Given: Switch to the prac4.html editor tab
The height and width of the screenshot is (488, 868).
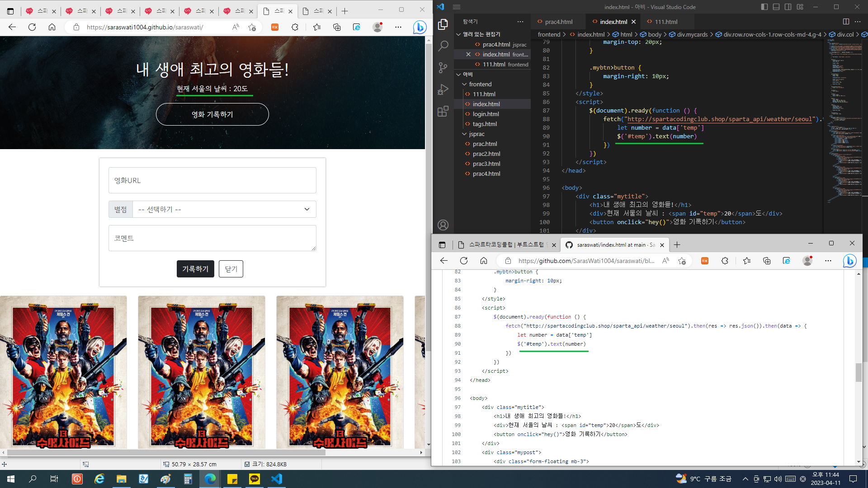Looking at the screenshot, I should tap(558, 22).
